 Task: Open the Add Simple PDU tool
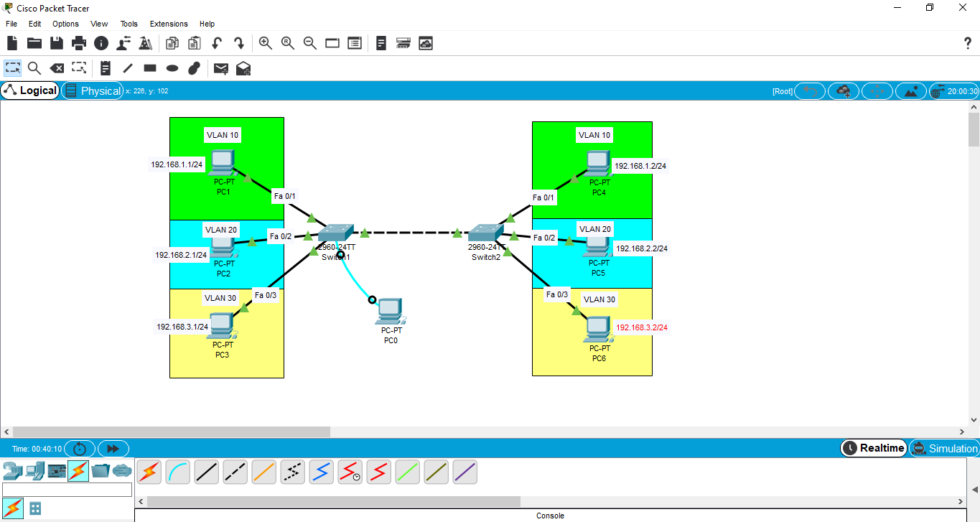tap(220, 68)
